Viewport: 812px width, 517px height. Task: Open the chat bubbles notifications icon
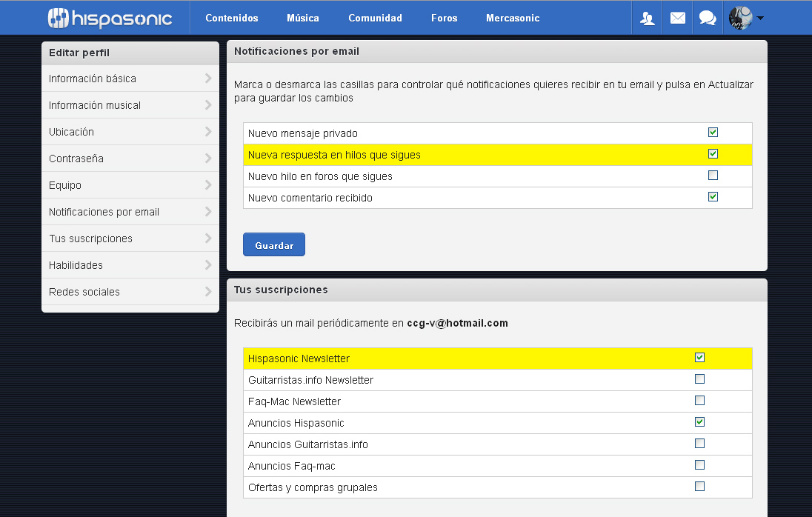(708, 18)
